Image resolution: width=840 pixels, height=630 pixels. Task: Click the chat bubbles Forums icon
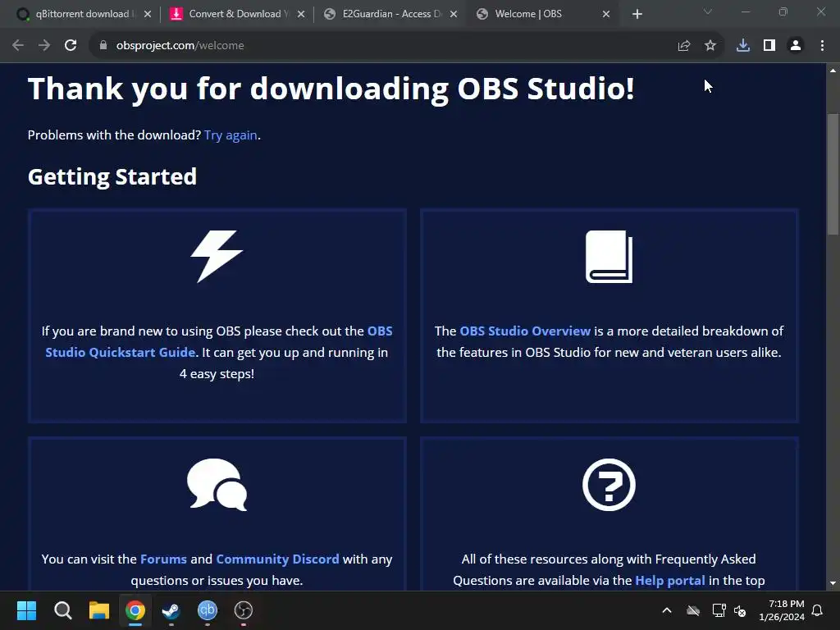(x=217, y=484)
